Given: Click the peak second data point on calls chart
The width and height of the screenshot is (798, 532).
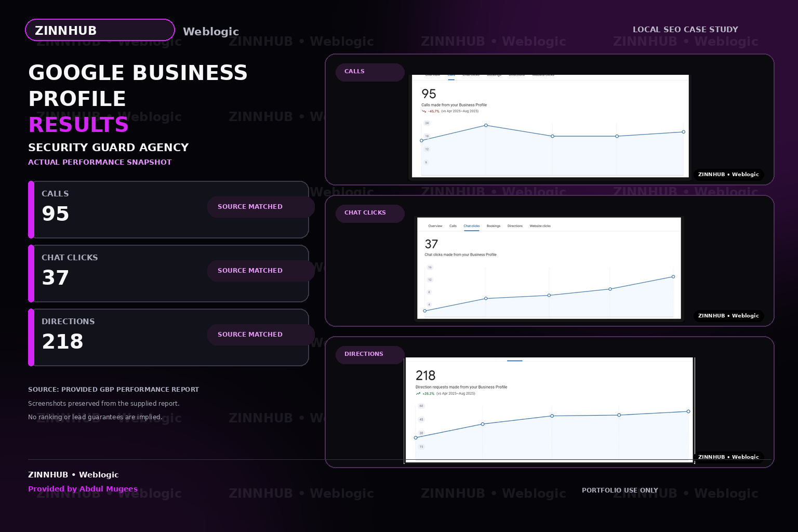Looking at the screenshot, I should click(x=486, y=125).
